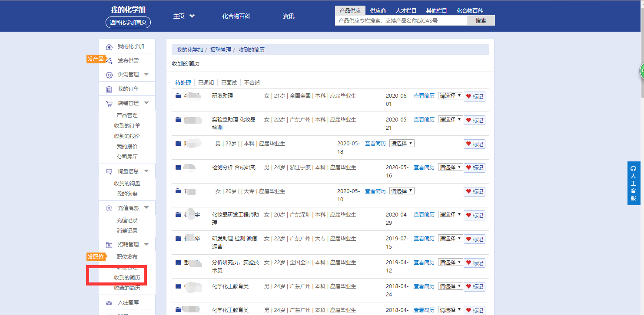Image resolution: width=644 pixels, height=315 pixels.
Task: Toggle the heart 标记 on the 2020-05-16 resume
Action: (x=474, y=167)
